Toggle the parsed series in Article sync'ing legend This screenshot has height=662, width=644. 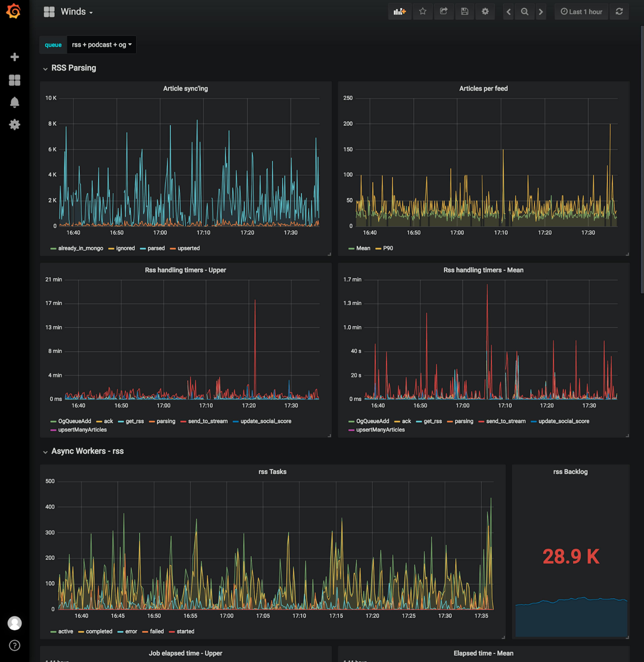point(156,248)
